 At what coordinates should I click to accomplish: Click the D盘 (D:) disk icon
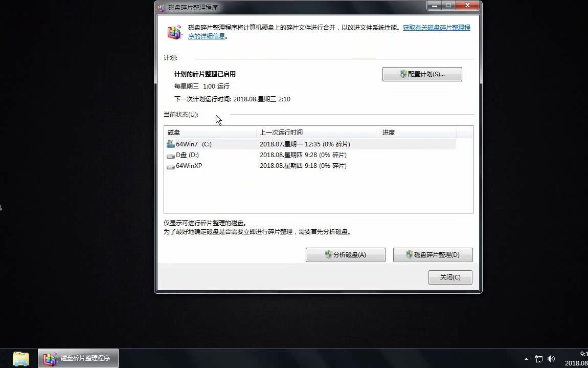(x=171, y=155)
